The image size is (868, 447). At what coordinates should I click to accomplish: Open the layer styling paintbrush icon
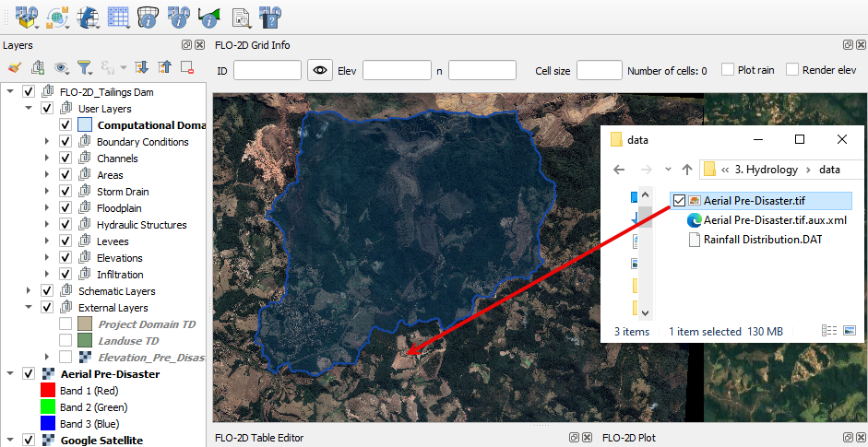tap(14, 67)
